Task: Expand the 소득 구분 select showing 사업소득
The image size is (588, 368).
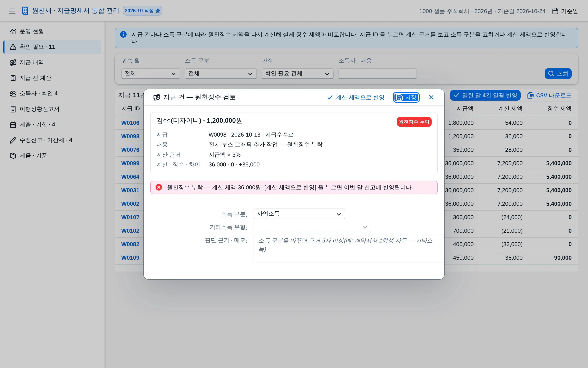Action: point(299,214)
